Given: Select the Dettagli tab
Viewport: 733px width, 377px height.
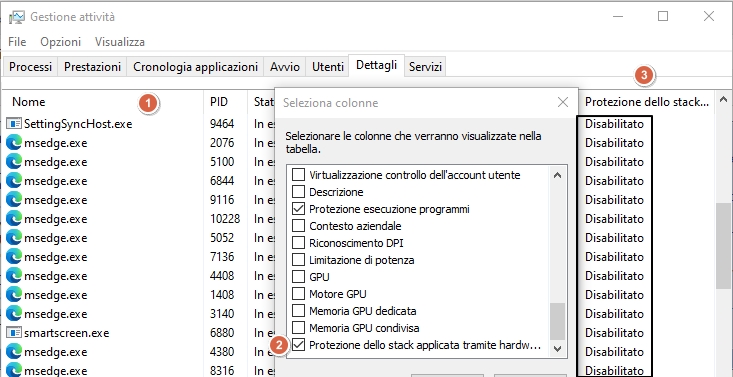Looking at the screenshot, I should coord(376,65).
